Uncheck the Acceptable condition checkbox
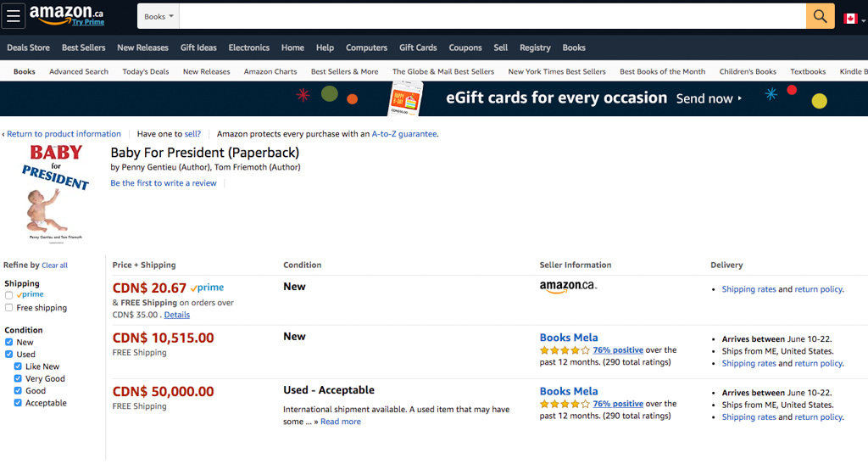 click(18, 403)
